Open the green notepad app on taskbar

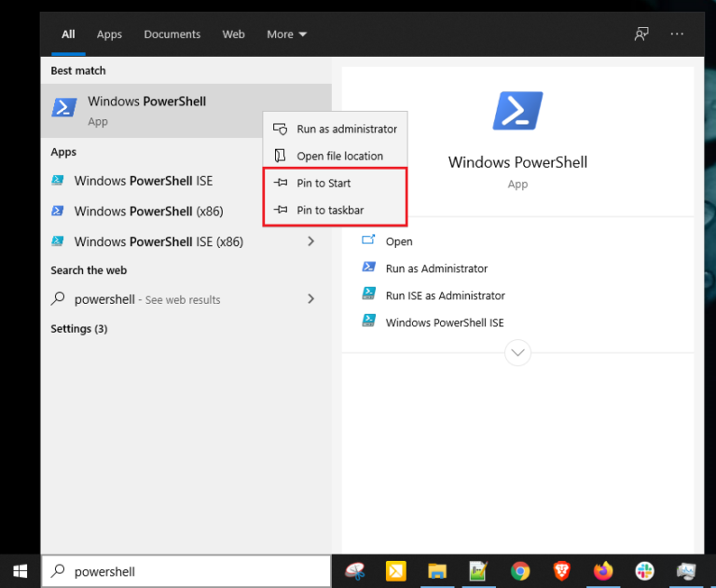pyautogui.click(x=478, y=571)
